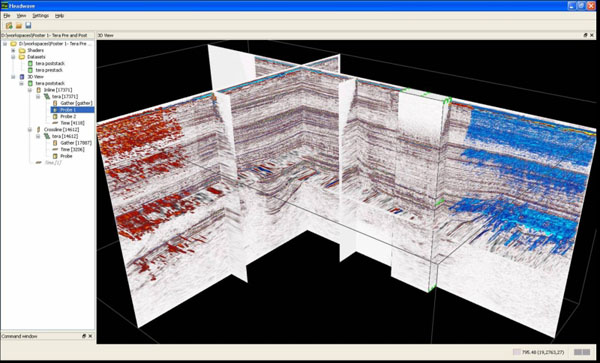Click the Inline [17371] slice icon

pyautogui.click(x=38, y=90)
